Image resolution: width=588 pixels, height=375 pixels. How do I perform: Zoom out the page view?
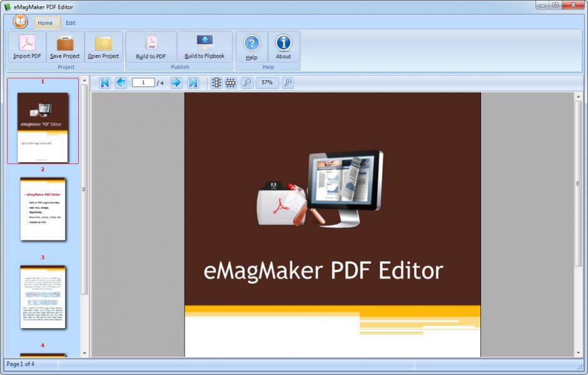coord(247,83)
